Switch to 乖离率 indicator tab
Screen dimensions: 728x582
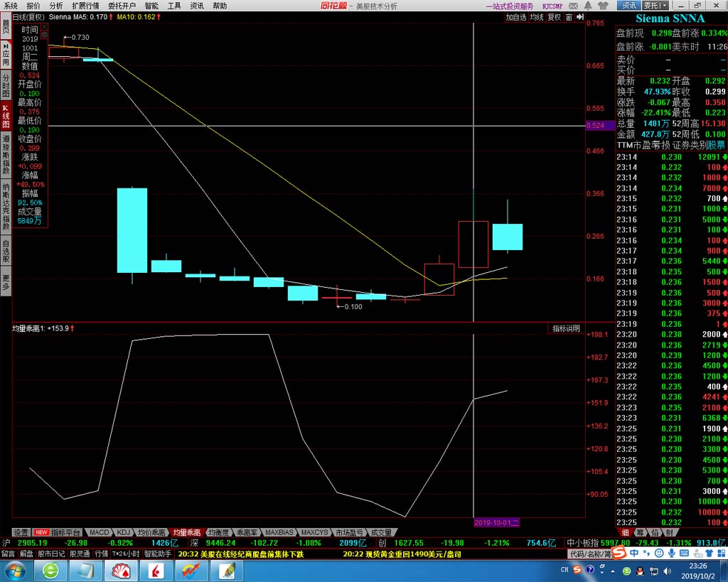[247, 532]
